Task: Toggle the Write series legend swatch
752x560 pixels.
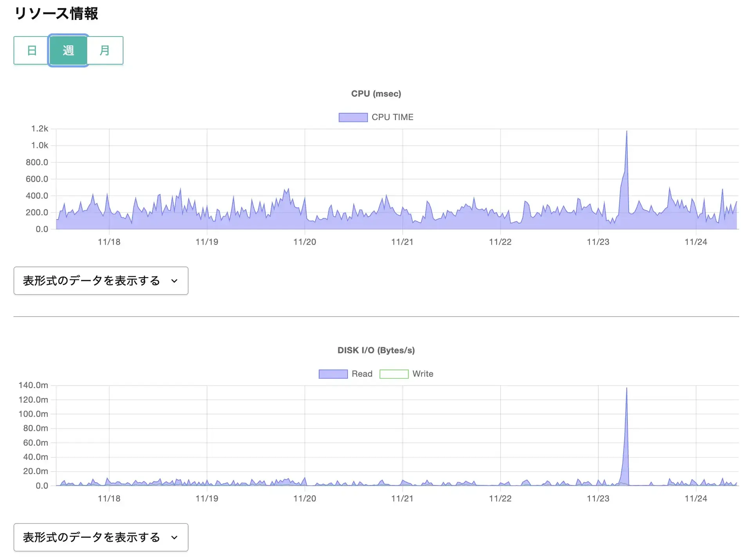Action: point(394,374)
